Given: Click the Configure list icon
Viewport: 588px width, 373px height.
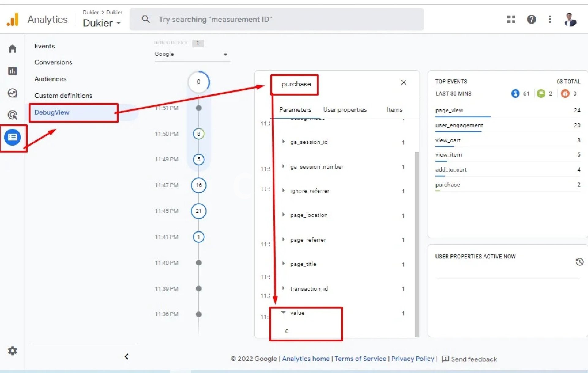Looking at the screenshot, I should [12, 137].
